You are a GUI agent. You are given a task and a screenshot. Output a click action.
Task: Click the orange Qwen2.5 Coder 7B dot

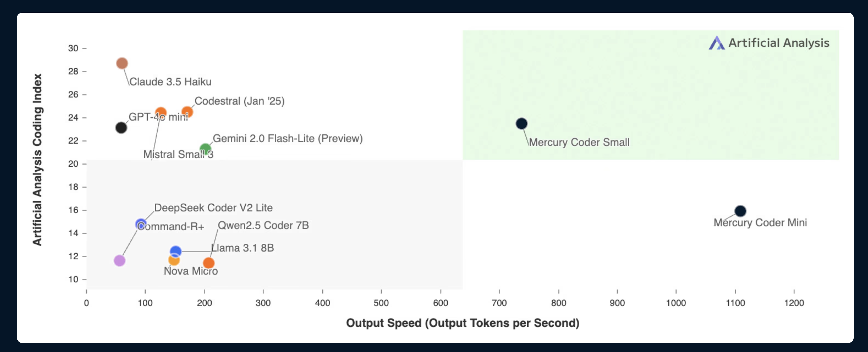click(x=209, y=263)
